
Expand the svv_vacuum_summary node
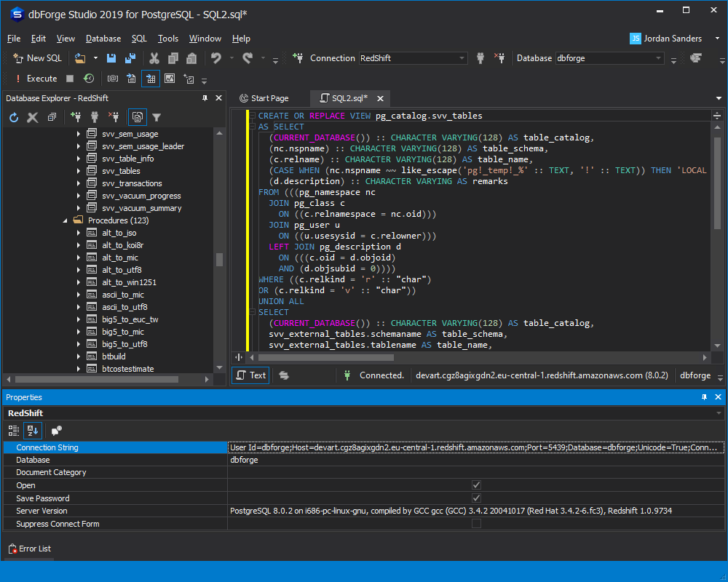78,208
